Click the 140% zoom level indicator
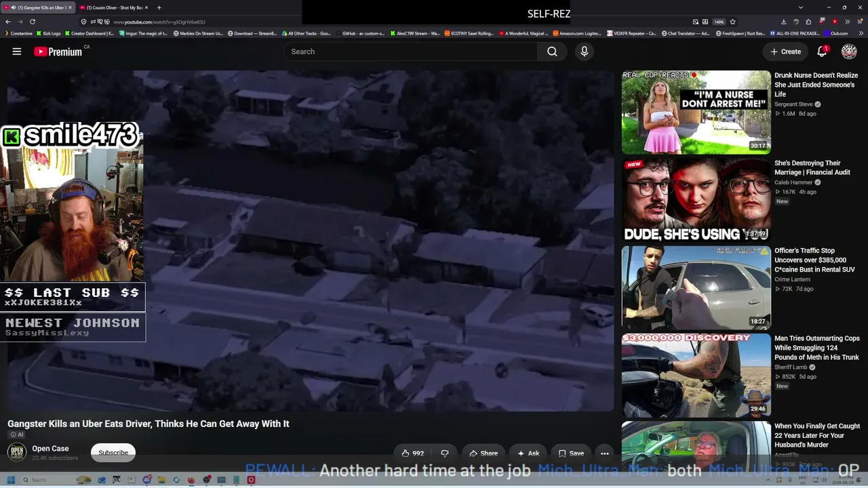This screenshot has width=868, height=488. point(719,22)
